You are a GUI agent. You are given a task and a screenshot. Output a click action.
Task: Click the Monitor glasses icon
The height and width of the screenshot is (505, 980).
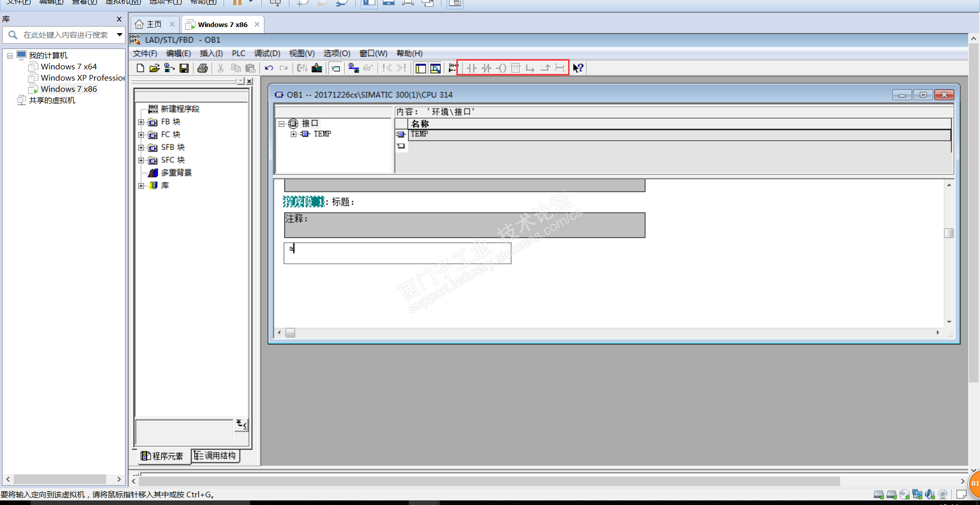coord(368,68)
